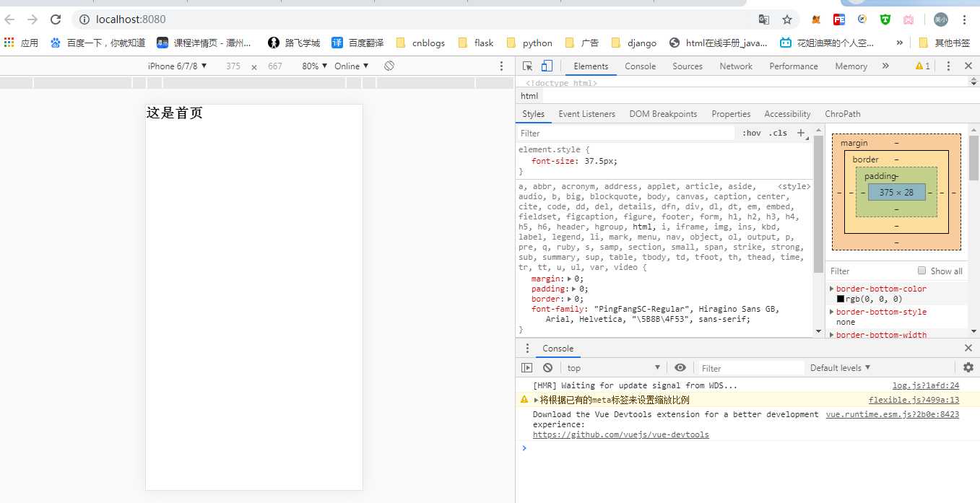Open the github vue-devtools link
Screen dimensions: 980x503
[621, 434]
